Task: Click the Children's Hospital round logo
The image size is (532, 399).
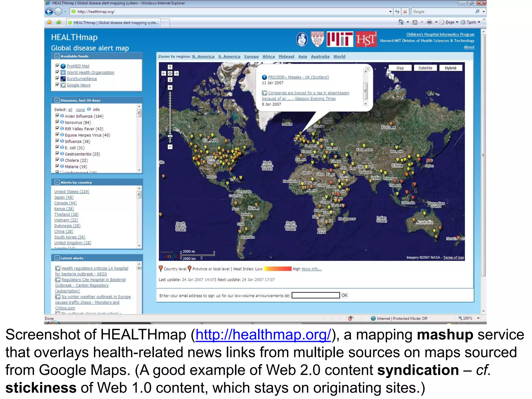Action: click(302, 39)
